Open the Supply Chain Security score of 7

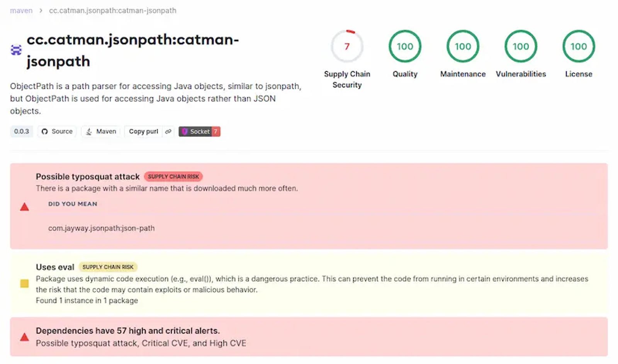tap(347, 46)
